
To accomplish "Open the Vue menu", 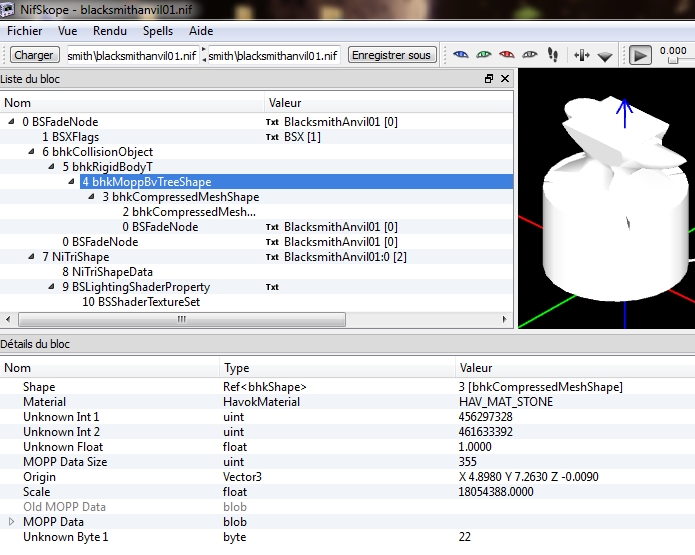I will (x=67, y=31).
